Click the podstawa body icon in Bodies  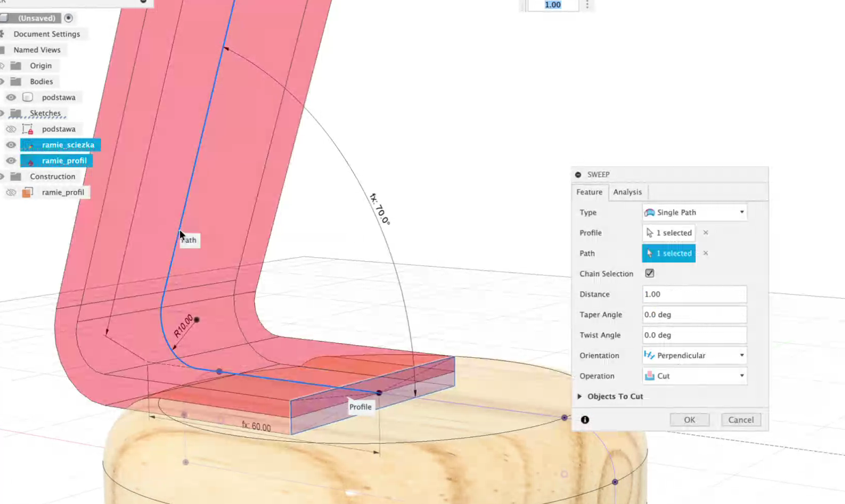(28, 98)
